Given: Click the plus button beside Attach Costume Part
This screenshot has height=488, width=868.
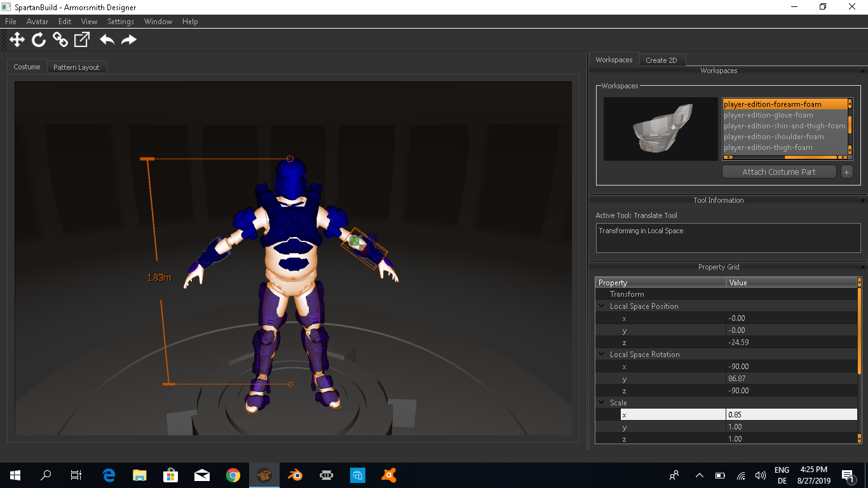Looking at the screenshot, I should (x=846, y=172).
